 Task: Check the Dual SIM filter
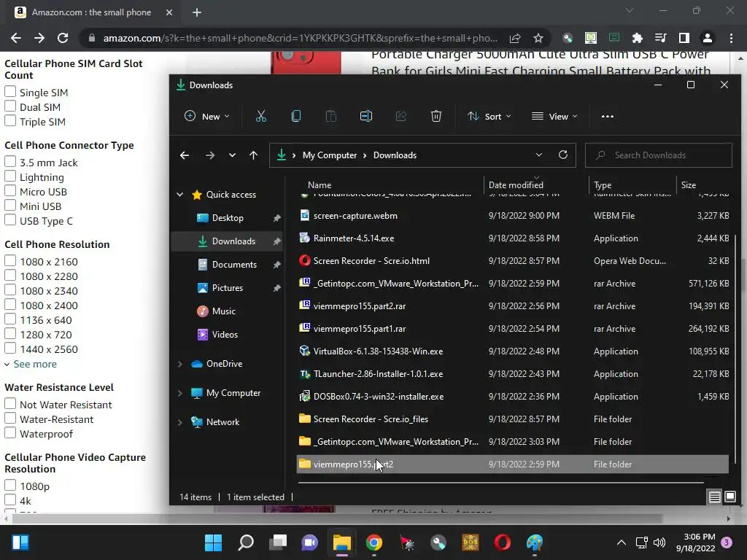tap(10, 106)
